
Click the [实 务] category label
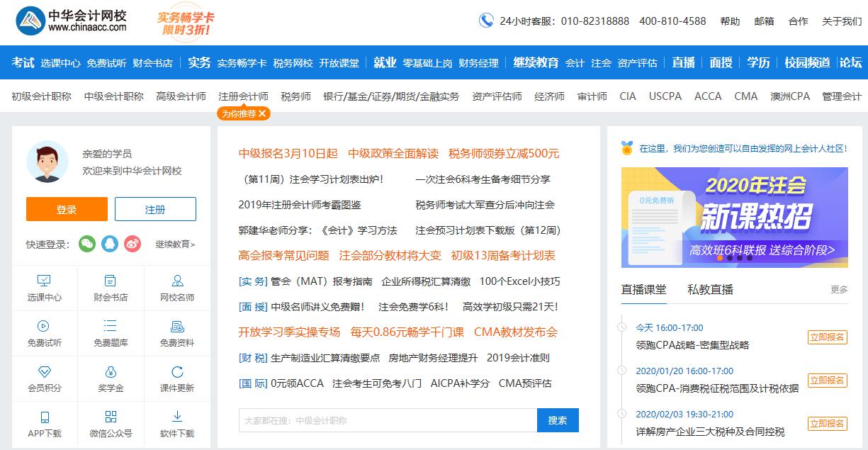point(253,281)
